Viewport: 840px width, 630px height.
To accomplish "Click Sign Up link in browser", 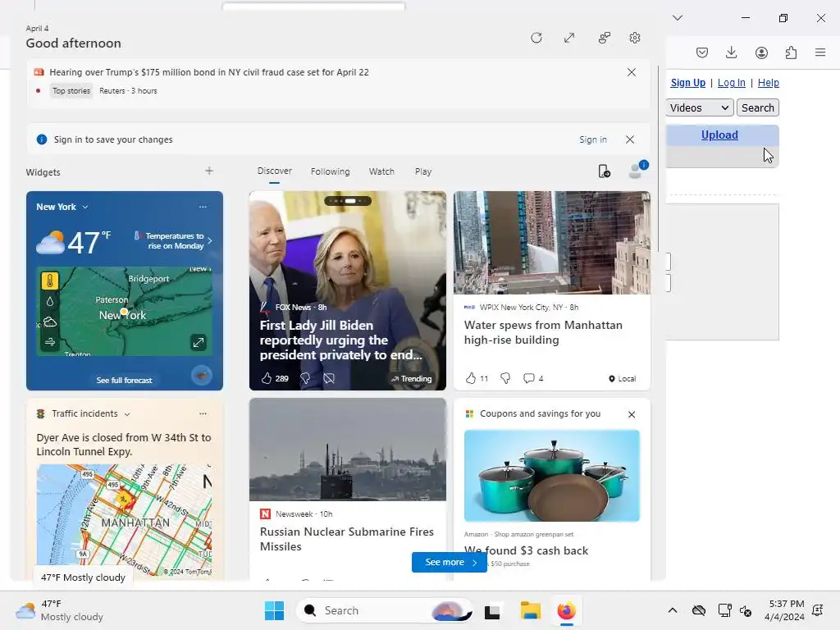I will click(x=688, y=83).
